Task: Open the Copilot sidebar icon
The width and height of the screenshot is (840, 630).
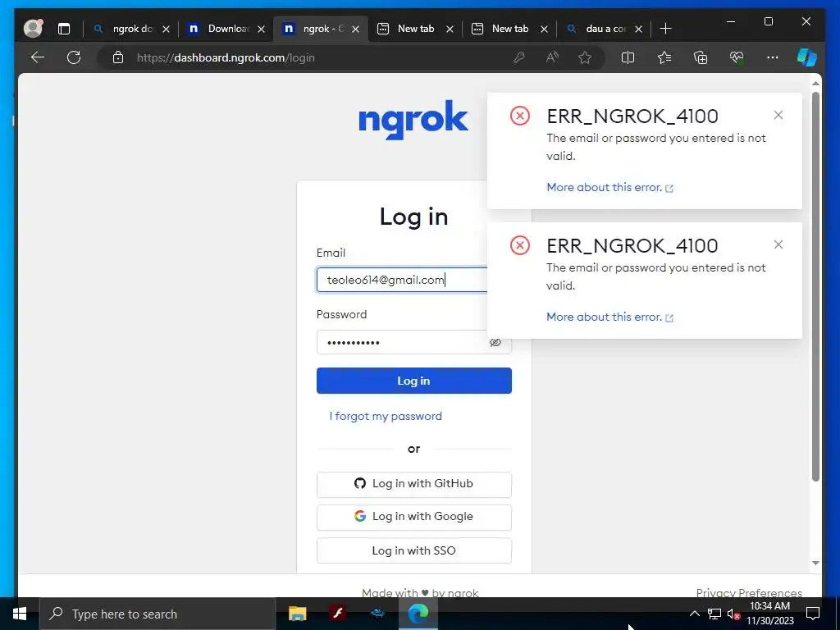Action: (x=807, y=57)
